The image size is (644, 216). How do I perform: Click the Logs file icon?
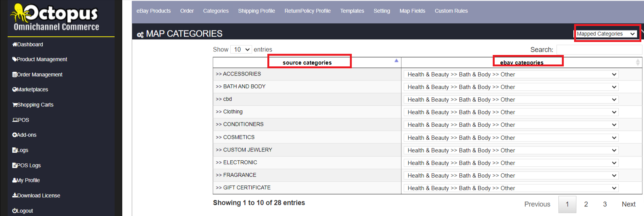[15, 150]
